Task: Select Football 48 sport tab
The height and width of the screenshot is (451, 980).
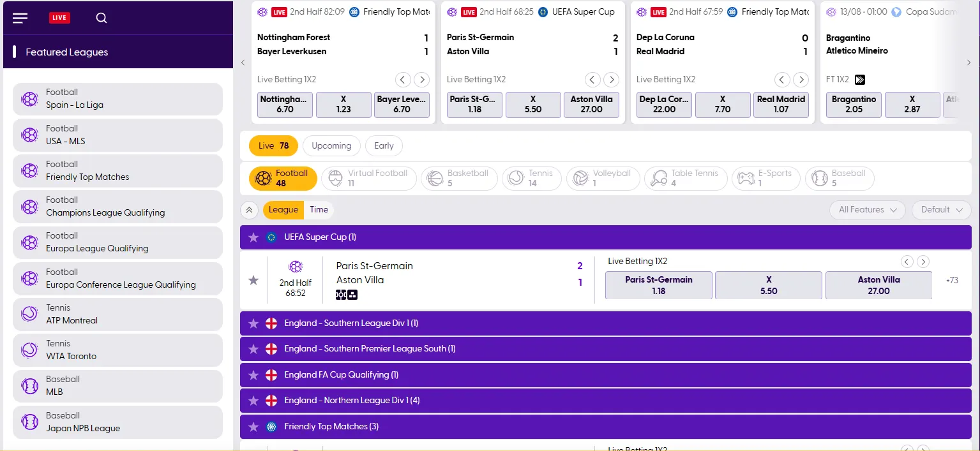Action: tap(283, 179)
